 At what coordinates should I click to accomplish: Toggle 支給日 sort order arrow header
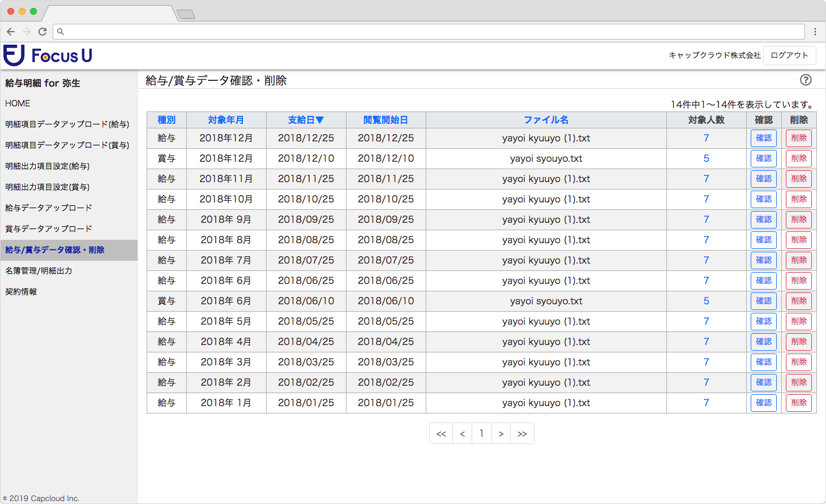click(x=306, y=120)
